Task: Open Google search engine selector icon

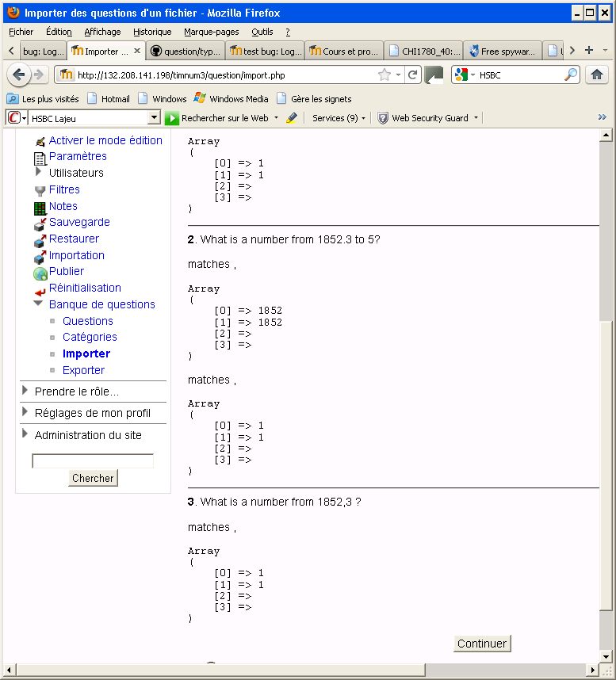Action: [461, 75]
